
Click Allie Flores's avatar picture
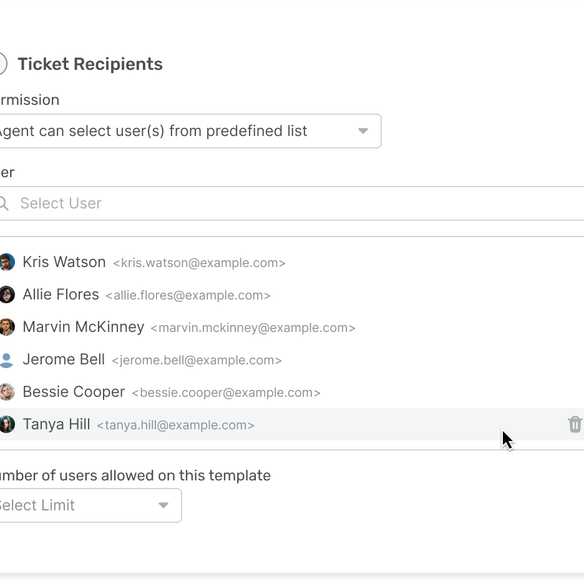pyautogui.click(x=7, y=294)
